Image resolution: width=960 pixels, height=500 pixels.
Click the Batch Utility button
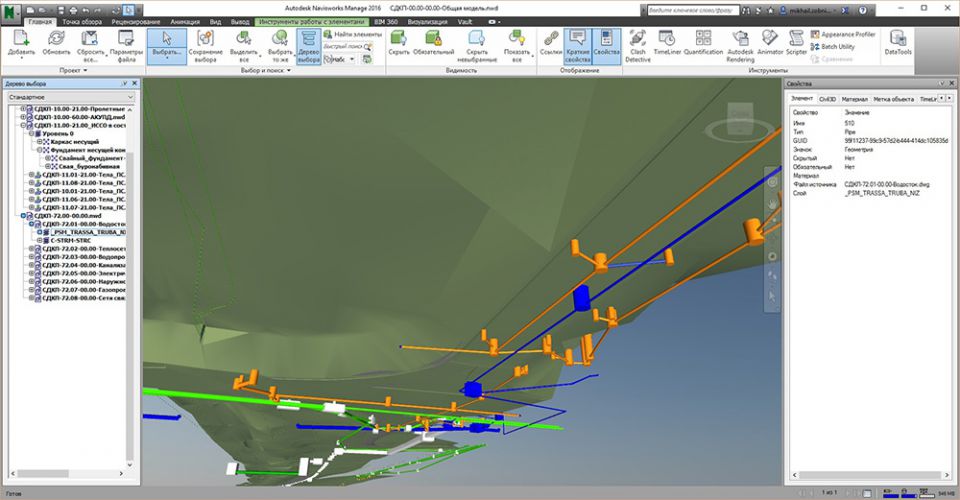833,47
